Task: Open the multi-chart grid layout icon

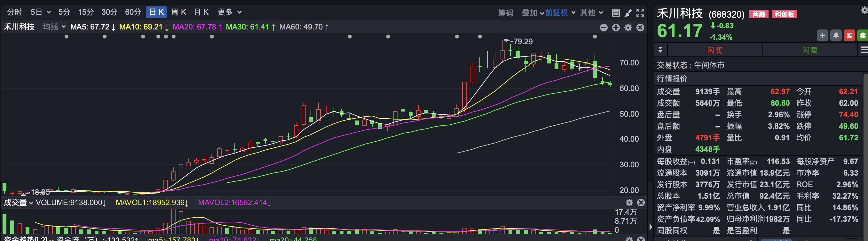Action: 616,13
